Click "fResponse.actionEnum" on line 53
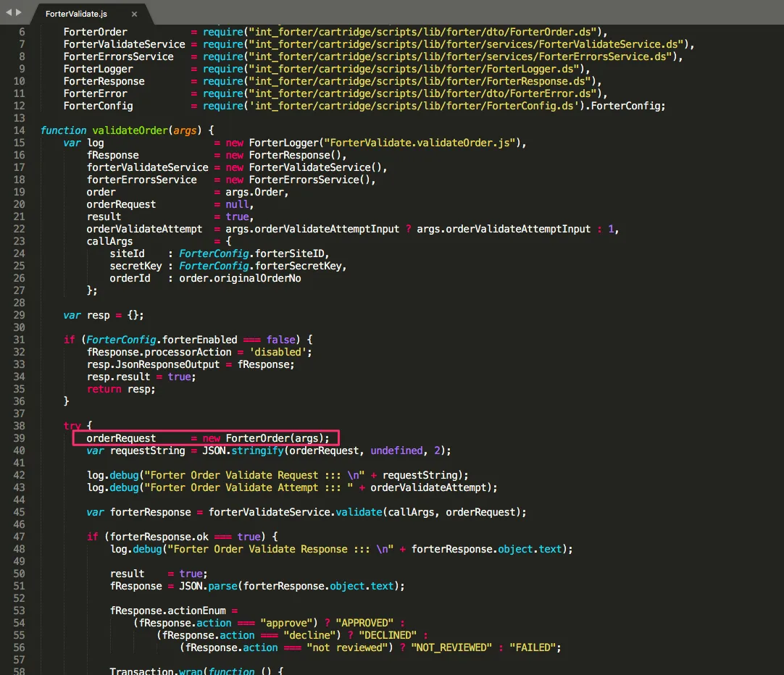The height and width of the screenshot is (675, 784). [x=168, y=611]
